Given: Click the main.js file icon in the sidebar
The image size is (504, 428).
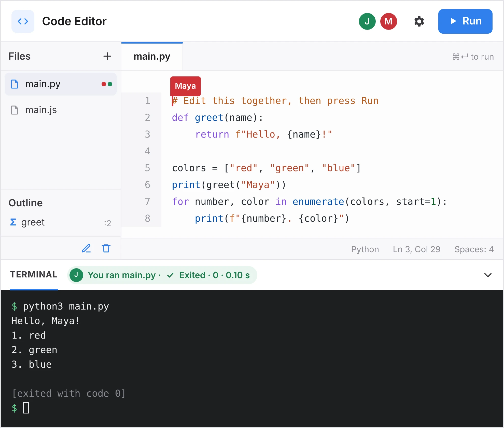Looking at the screenshot, I should point(15,110).
